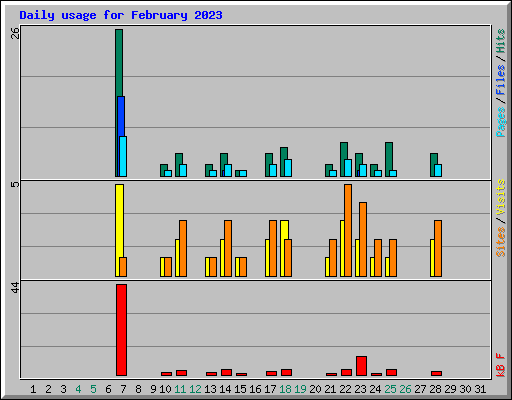Click the 'Files' legend label
Image resolution: width=512 pixels, height=400 pixels.
500,79
